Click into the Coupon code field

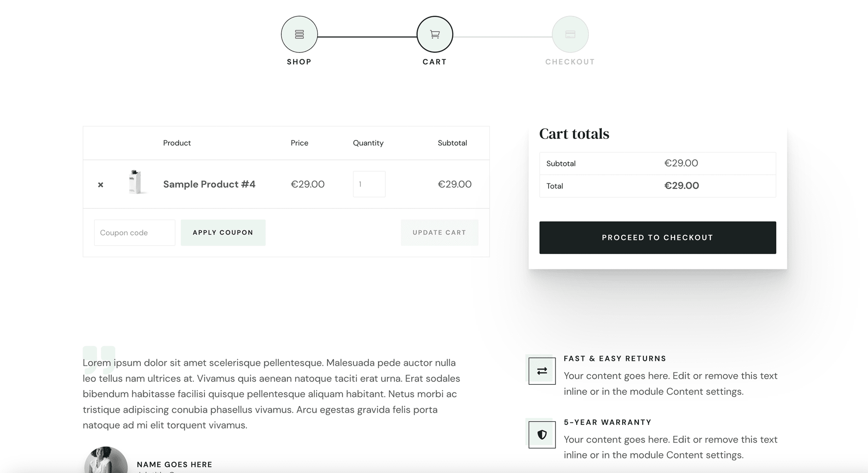[135, 233]
